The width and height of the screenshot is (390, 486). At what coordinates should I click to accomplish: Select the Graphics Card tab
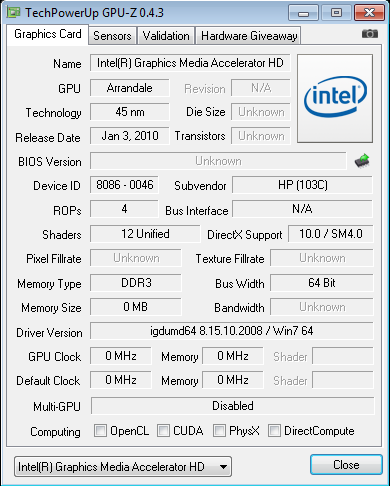(48, 34)
